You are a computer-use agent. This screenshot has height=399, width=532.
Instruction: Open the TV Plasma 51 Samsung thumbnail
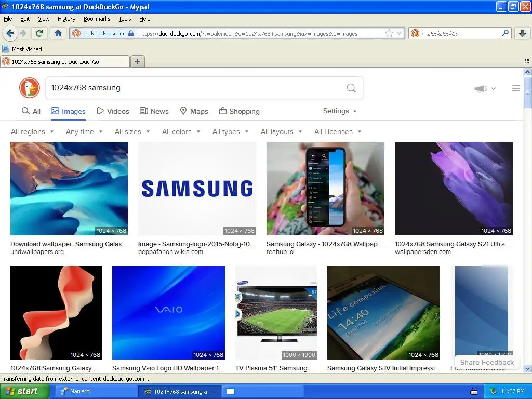coord(276,312)
